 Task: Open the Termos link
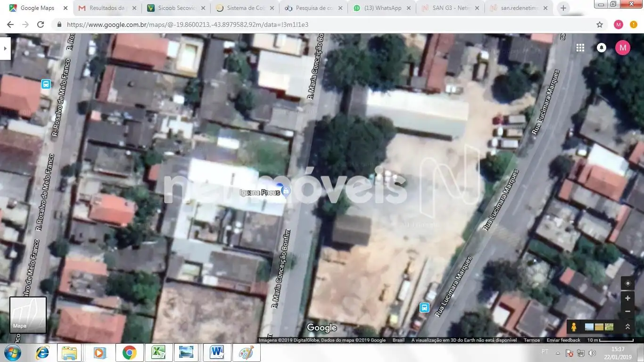532,340
